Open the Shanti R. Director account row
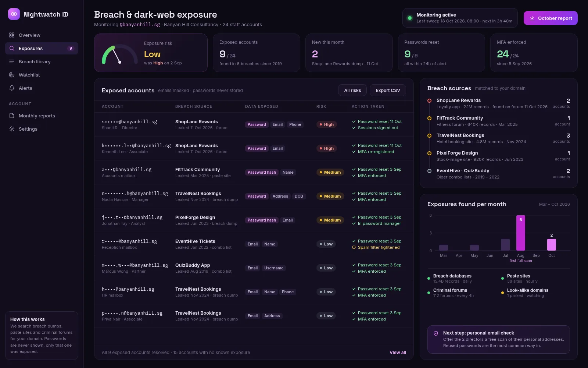This screenshot has height=368, width=588. [x=254, y=124]
